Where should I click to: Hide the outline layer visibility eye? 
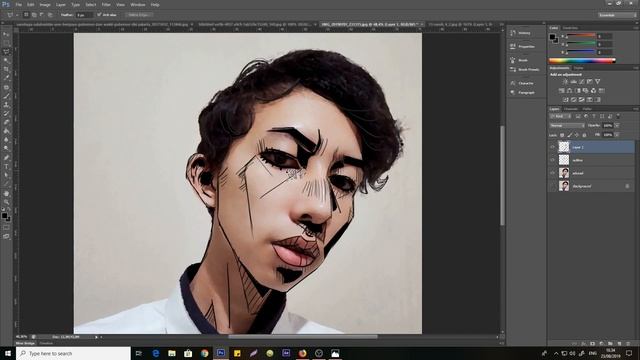coord(553,160)
